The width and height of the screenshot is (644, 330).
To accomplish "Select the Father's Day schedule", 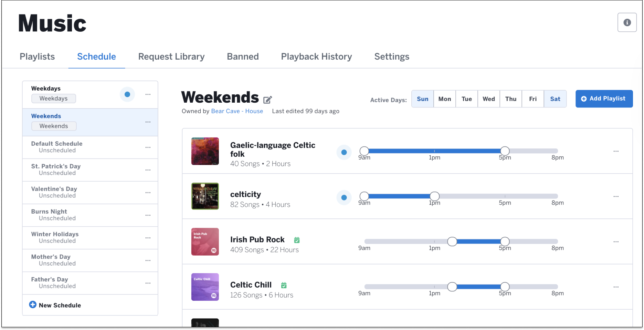I will [90, 283].
